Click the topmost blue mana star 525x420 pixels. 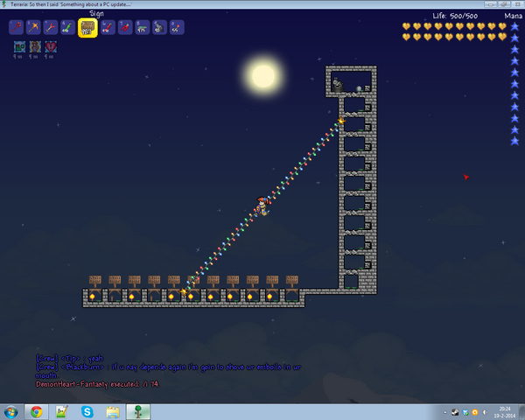tap(514, 27)
